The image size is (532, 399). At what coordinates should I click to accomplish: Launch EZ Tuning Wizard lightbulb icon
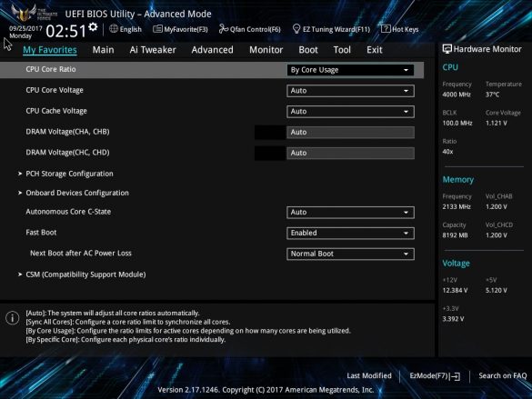click(x=296, y=29)
